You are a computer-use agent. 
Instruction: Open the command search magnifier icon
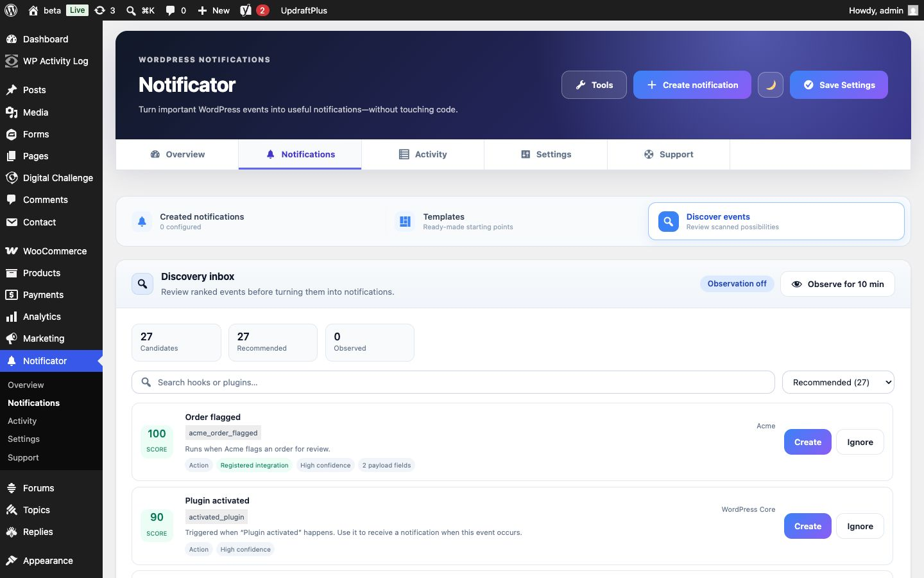[x=131, y=10]
